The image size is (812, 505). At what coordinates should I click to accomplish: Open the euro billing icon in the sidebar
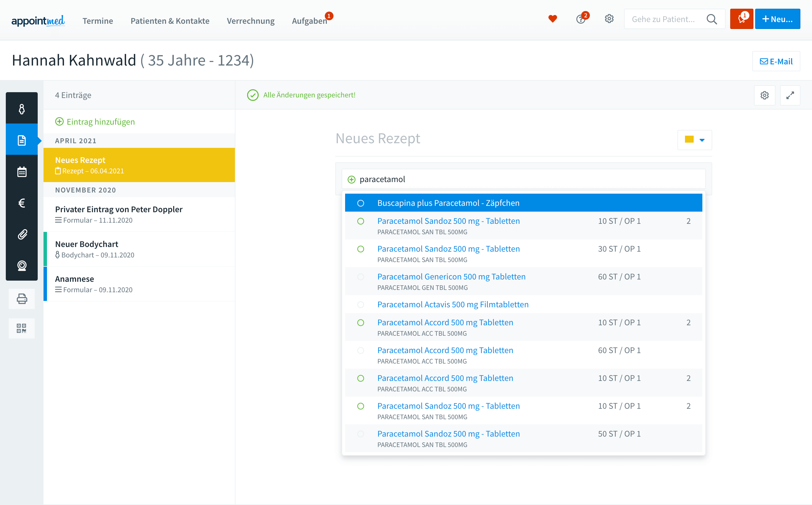pos(22,203)
